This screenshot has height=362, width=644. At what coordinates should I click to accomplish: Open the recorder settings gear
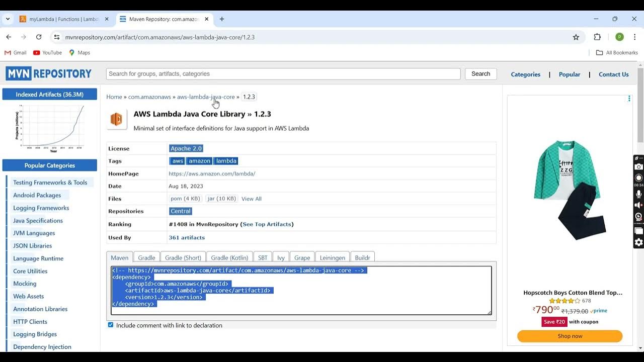(x=638, y=242)
